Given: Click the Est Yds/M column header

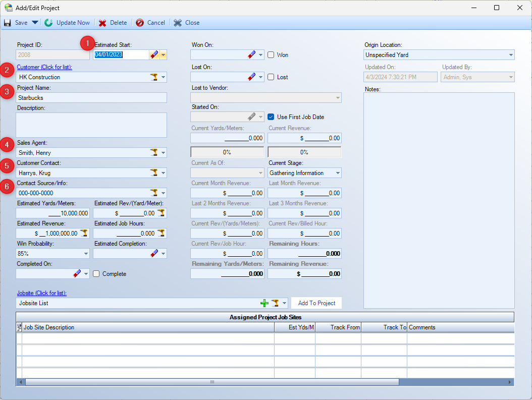Looking at the screenshot, I should [x=295, y=327].
